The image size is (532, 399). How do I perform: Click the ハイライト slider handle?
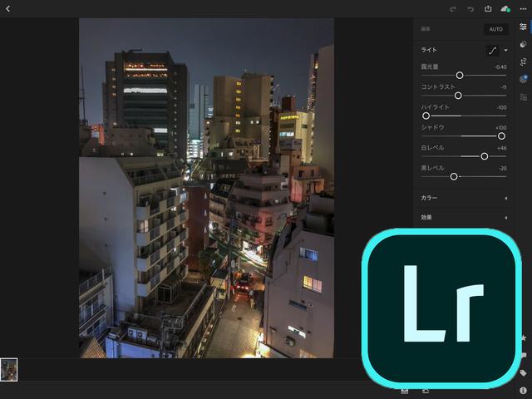click(426, 116)
